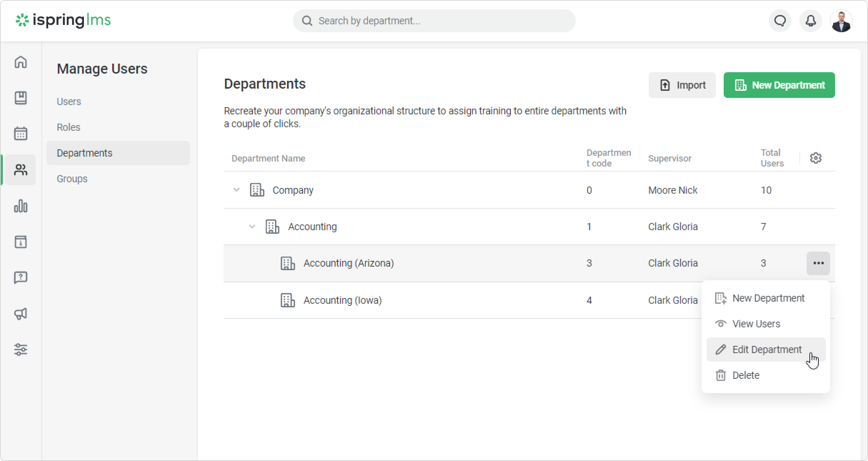Open the reports bar chart icon
Image resolution: width=868 pixels, height=461 pixels.
[21, 206]
